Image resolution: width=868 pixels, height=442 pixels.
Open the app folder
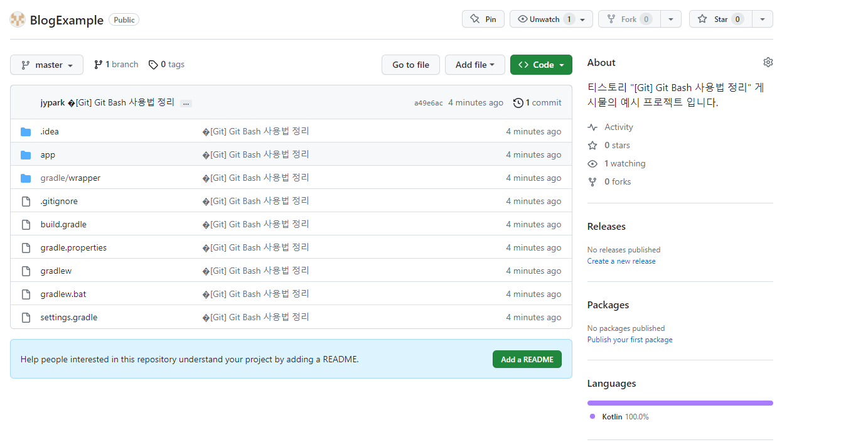[48, 155]
